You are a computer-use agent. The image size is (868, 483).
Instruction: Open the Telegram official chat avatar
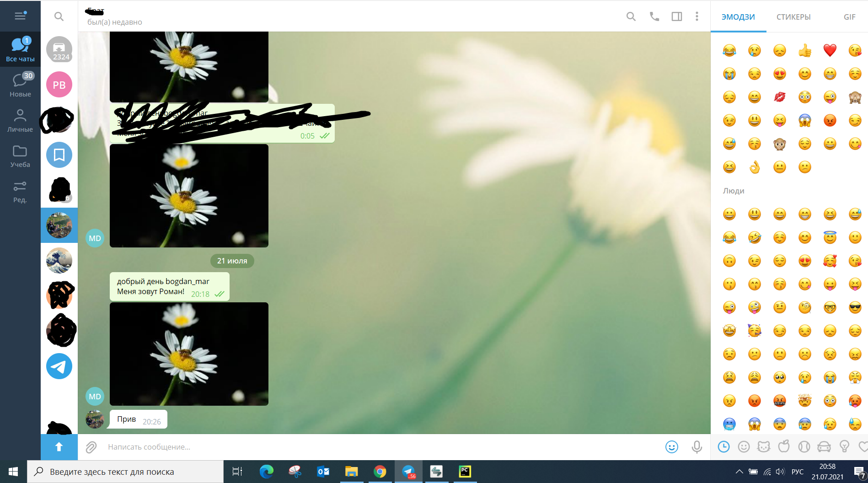click(59, 366)
